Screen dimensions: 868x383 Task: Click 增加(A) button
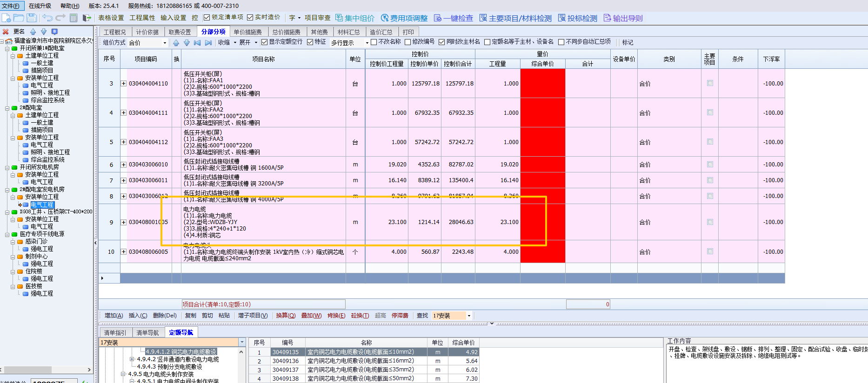point(114,316)
